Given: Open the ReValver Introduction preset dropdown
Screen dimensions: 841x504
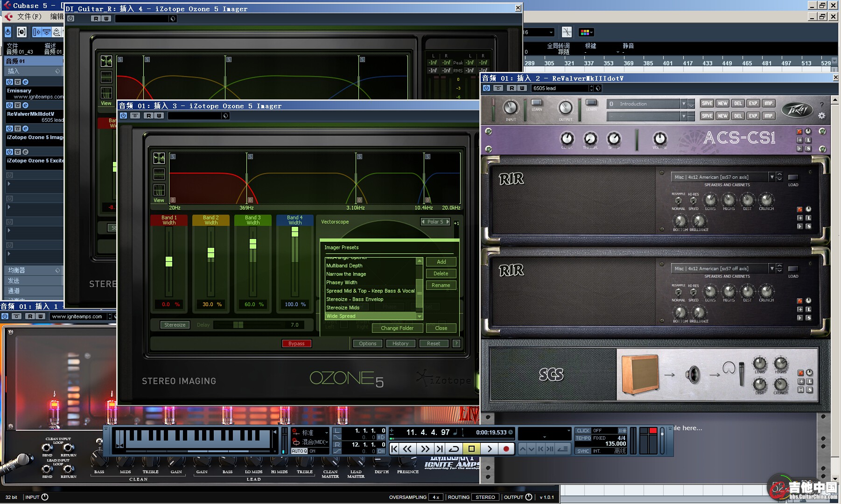Looking at the screenshot, I should click(x=684, y=104).
